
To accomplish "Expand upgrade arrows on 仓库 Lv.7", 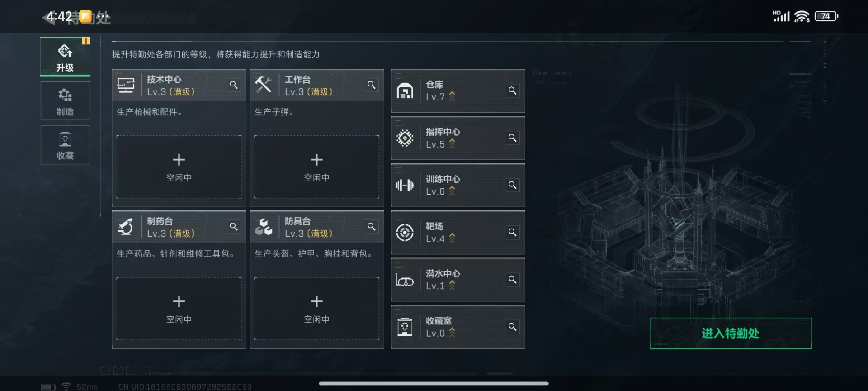I will tap(452, 96).
